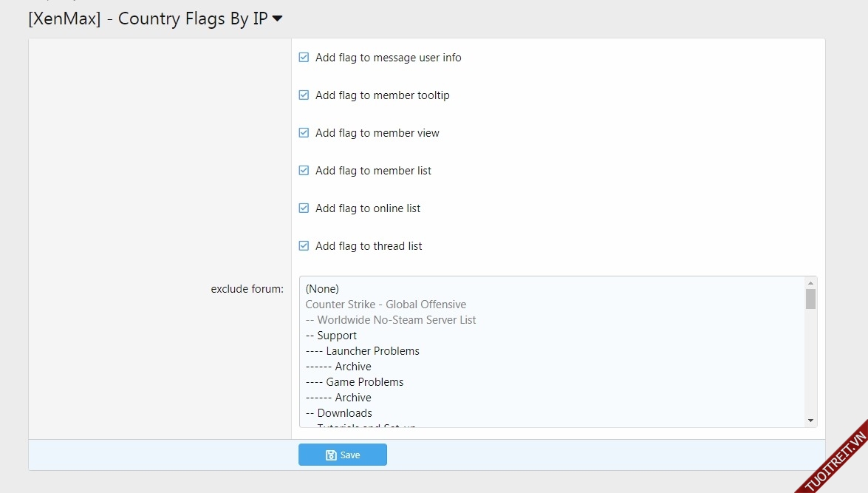Click the forum list scroll down arrow

(x=811, y=421)
